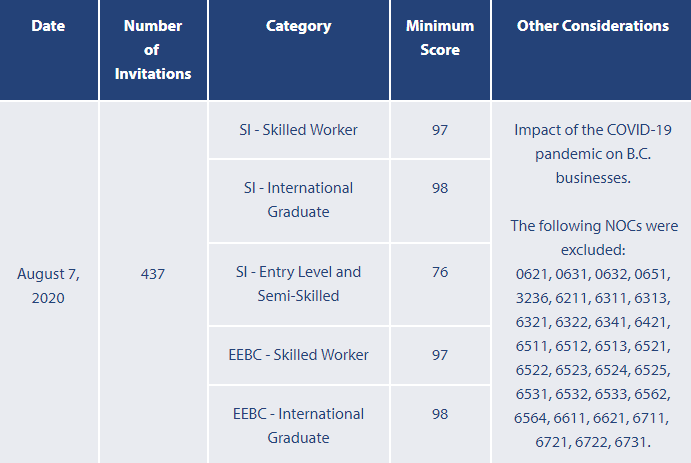This screenshot has height=463, width=691.
Task: Click score 98 for EEBC - International Graduate
Action: 440,413
